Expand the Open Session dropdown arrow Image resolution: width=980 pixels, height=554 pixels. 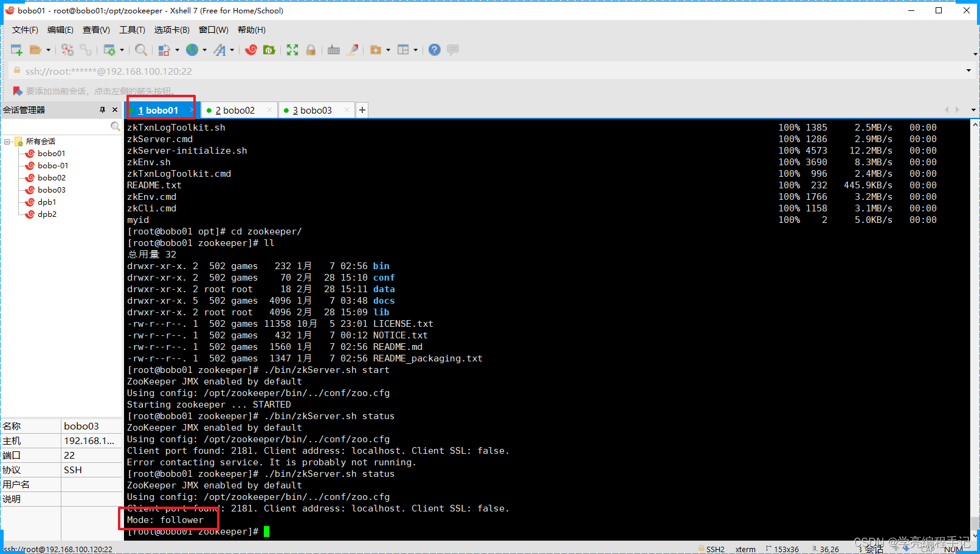click(x=48, y=50)
